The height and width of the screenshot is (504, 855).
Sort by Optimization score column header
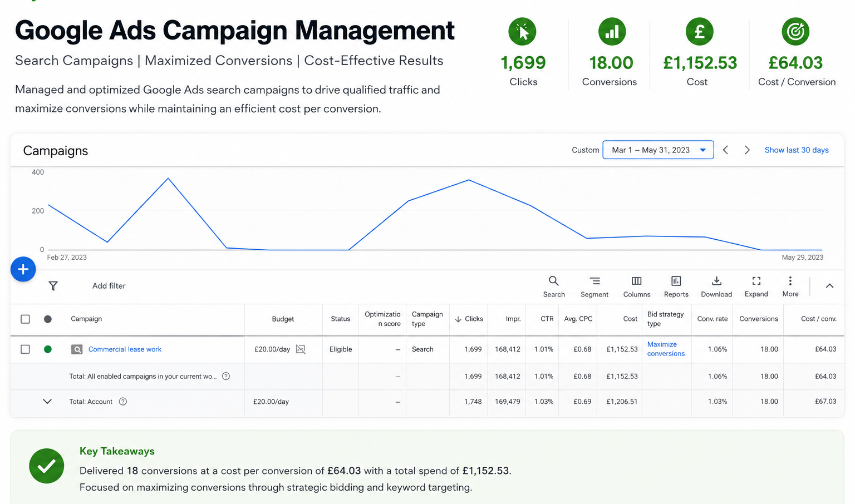[x=382, y=319]
